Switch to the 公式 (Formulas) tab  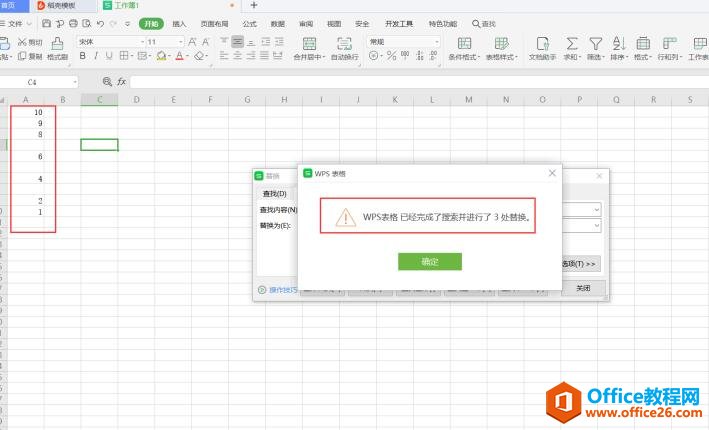[249, 24]
